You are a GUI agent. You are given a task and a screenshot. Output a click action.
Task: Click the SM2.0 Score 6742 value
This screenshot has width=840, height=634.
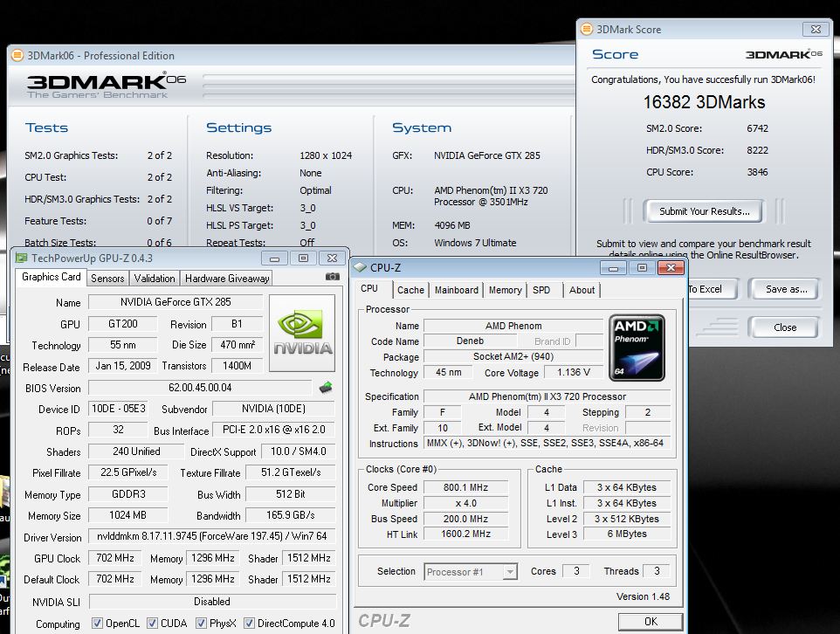(x=757, y=128)
